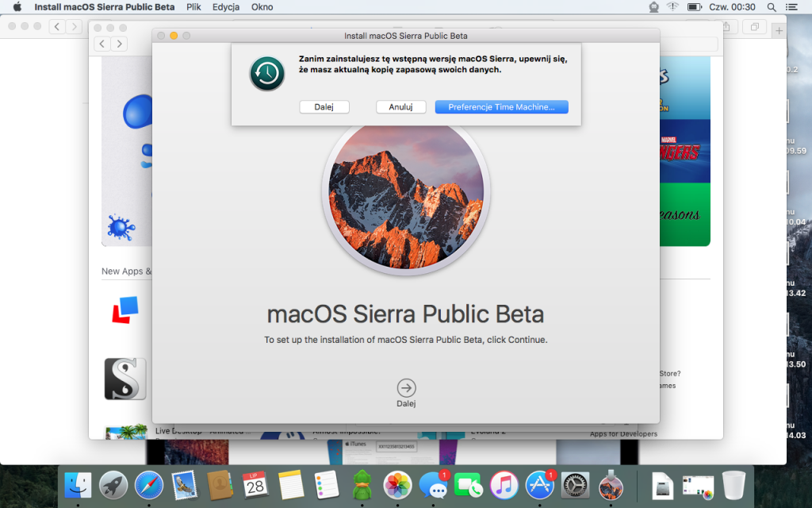Click forward arrow in the App Store window
Image resolution: width=812 pixels, height=508 pixels.
[x=120, y=44]
